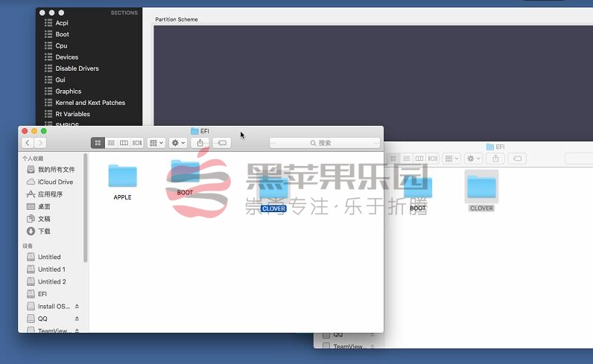The height and width of the screenshot is (364, 593).
Task: Click the 设备 Devices header
Action: (x=28, y=246)
